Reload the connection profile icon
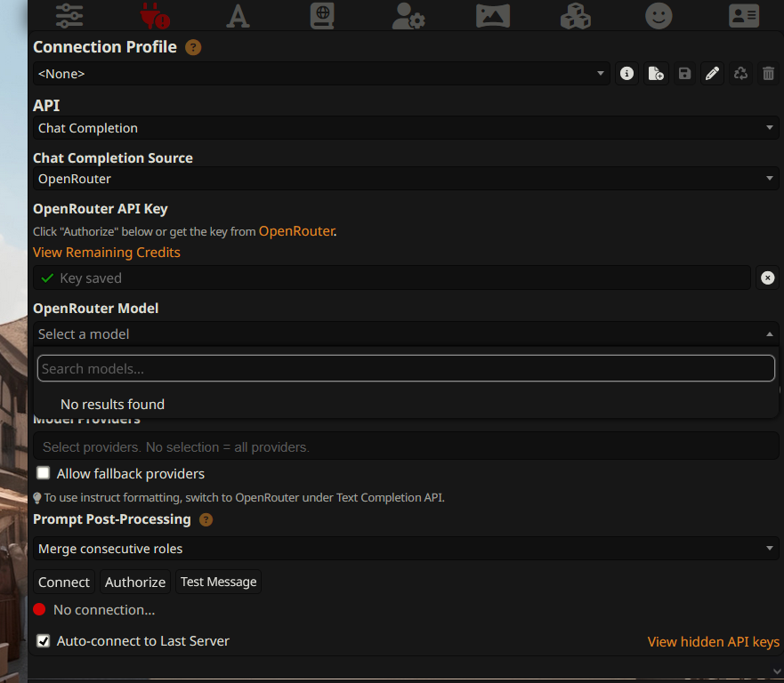Viewport: 784px width, 683px height. pos(740,74)
